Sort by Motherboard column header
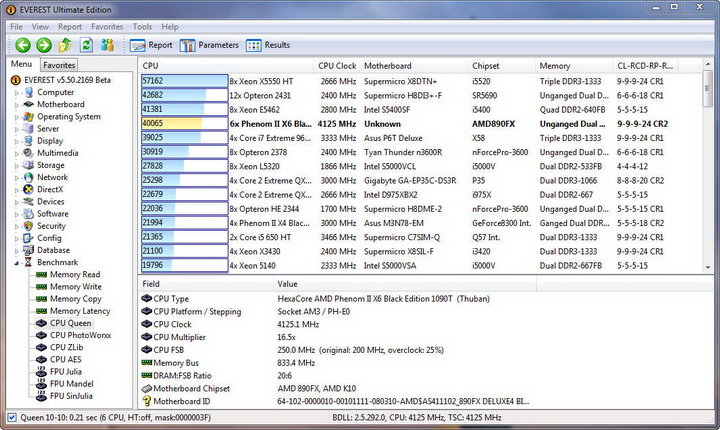 (x=415, y=66)
